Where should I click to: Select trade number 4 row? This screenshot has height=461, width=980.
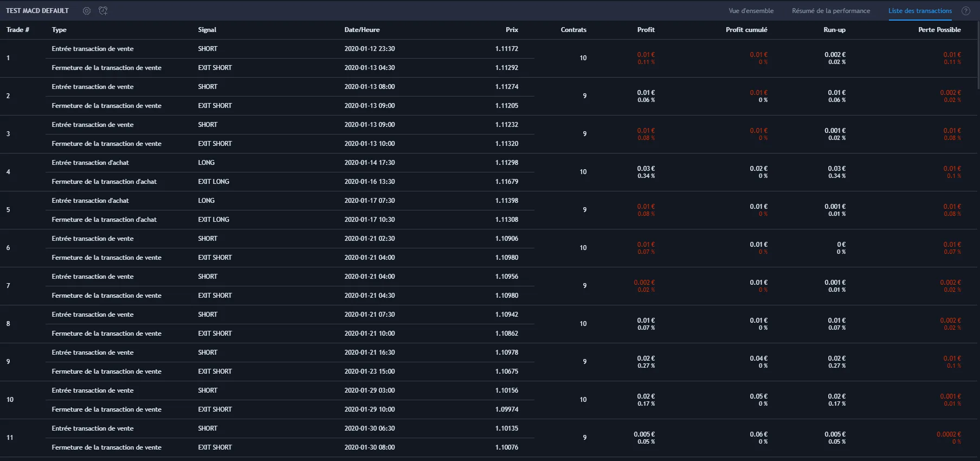(x=8, y=172)
